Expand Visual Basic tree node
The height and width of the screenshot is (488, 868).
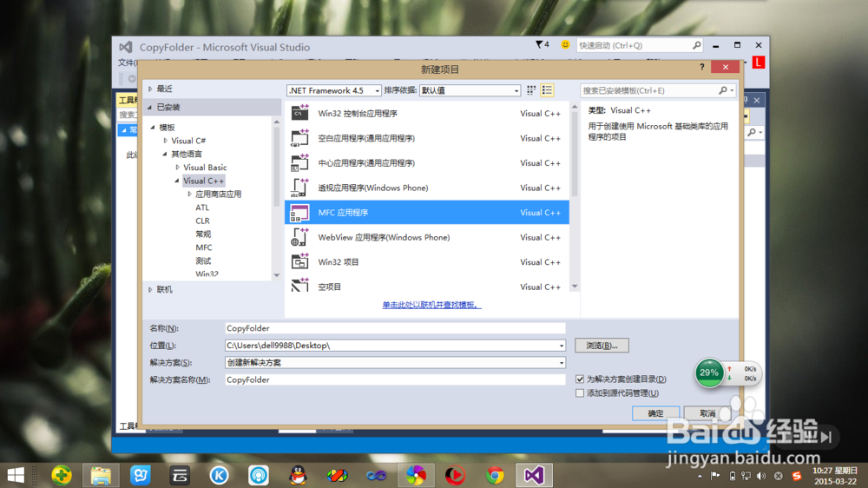coord(177,168)
